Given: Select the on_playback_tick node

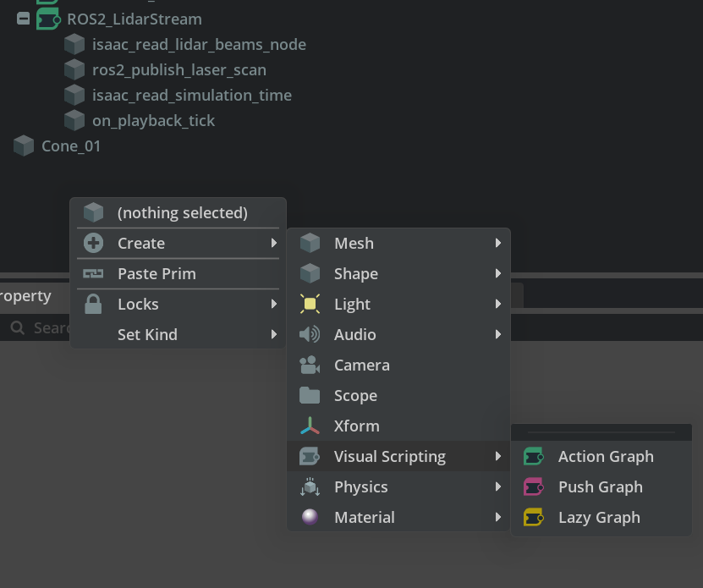Looking at the screenshot, I should (x=153, y=121).
